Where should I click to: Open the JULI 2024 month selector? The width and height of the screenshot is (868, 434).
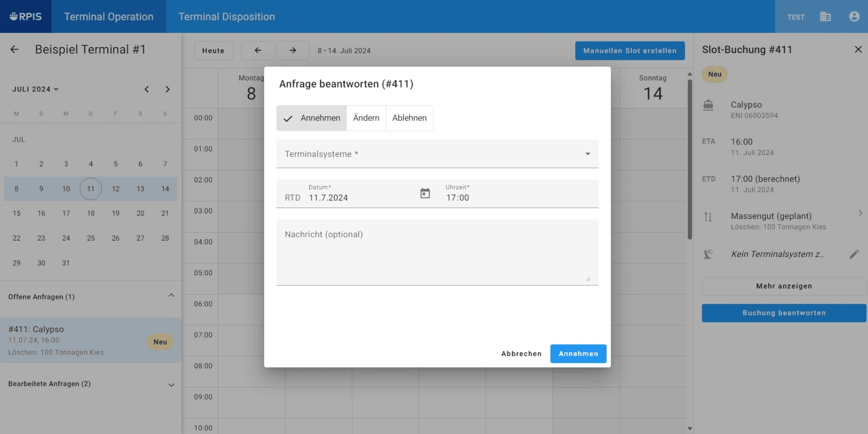coord(35,89)
